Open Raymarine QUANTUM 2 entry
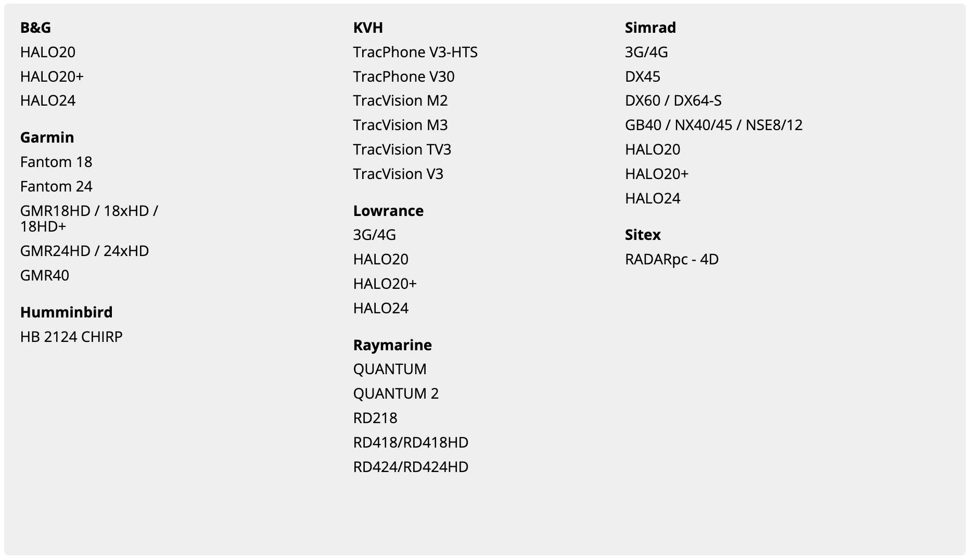The image size is (970, 560). [396, 393]
